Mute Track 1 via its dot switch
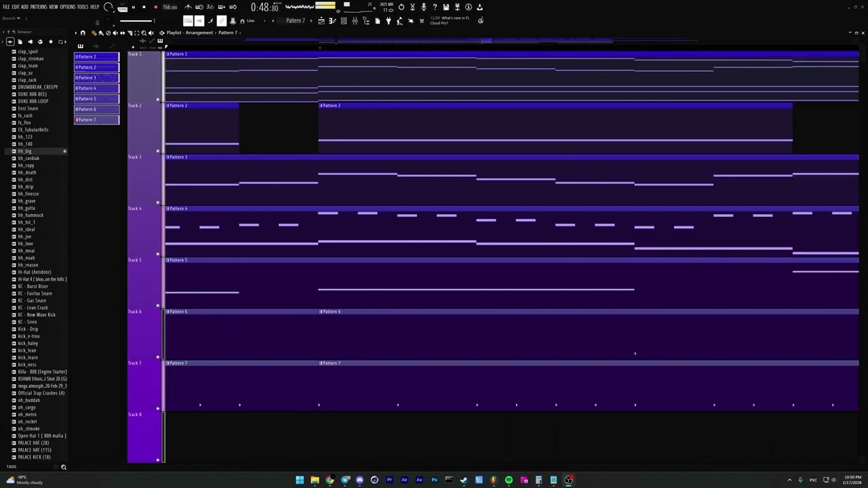The height and width of the screenshot is (488, 868). coord(158,100)
